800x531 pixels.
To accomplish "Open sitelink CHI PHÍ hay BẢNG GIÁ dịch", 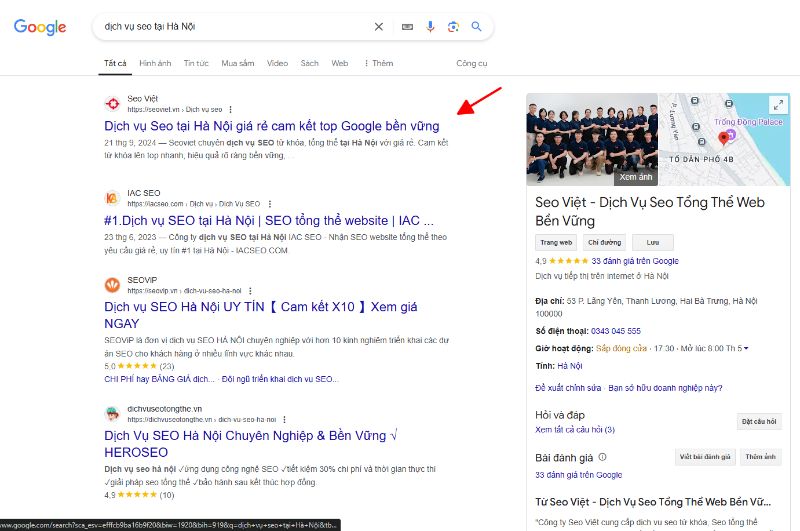I will click(159, 379).
